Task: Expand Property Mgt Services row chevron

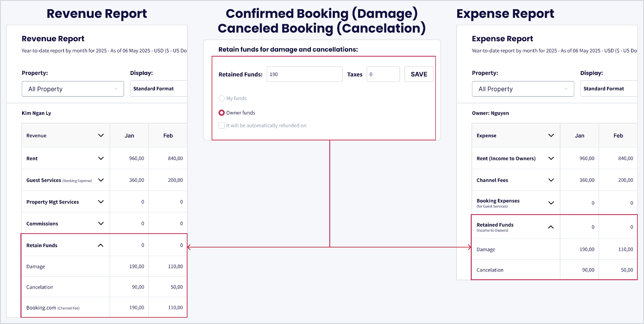Action: 101,202
